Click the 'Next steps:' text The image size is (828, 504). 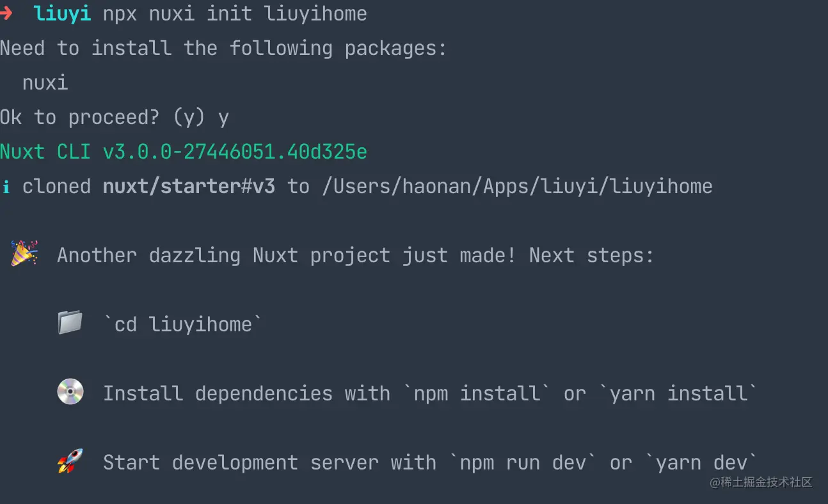click(x=591, y=256)
